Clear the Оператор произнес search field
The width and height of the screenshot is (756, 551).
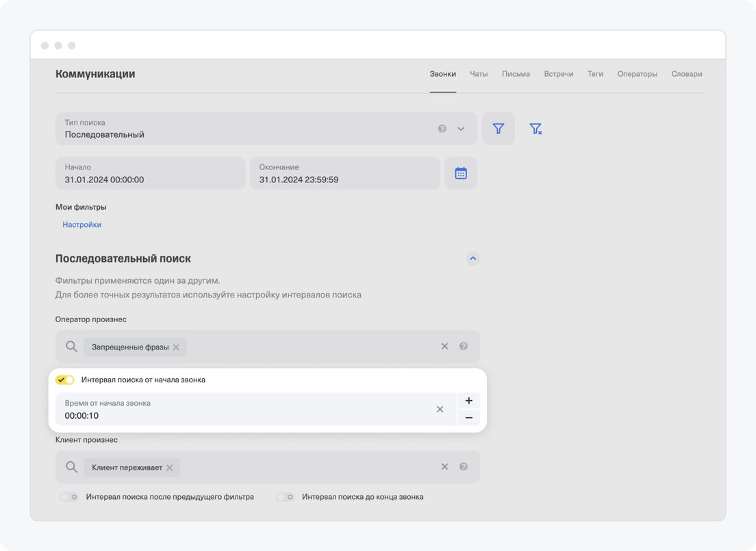[x=444, y=347]
